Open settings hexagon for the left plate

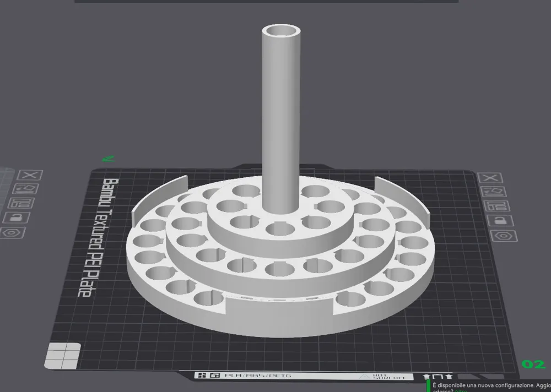point(13,232)
